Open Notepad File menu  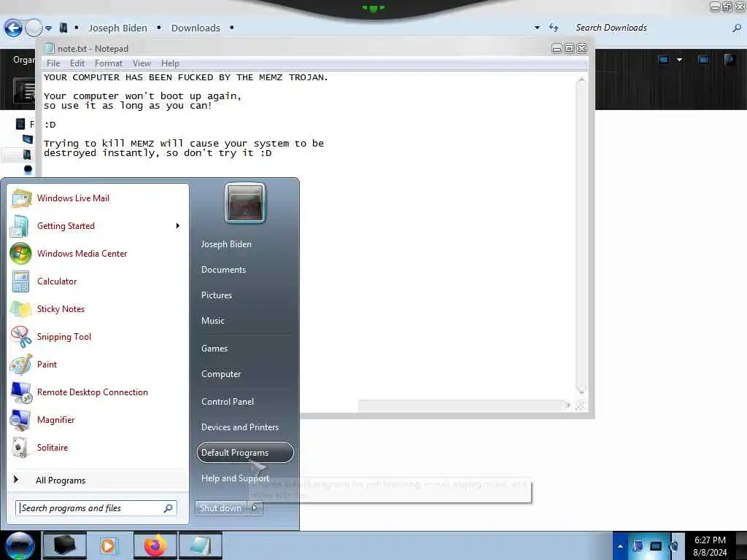tap(53, 63)
